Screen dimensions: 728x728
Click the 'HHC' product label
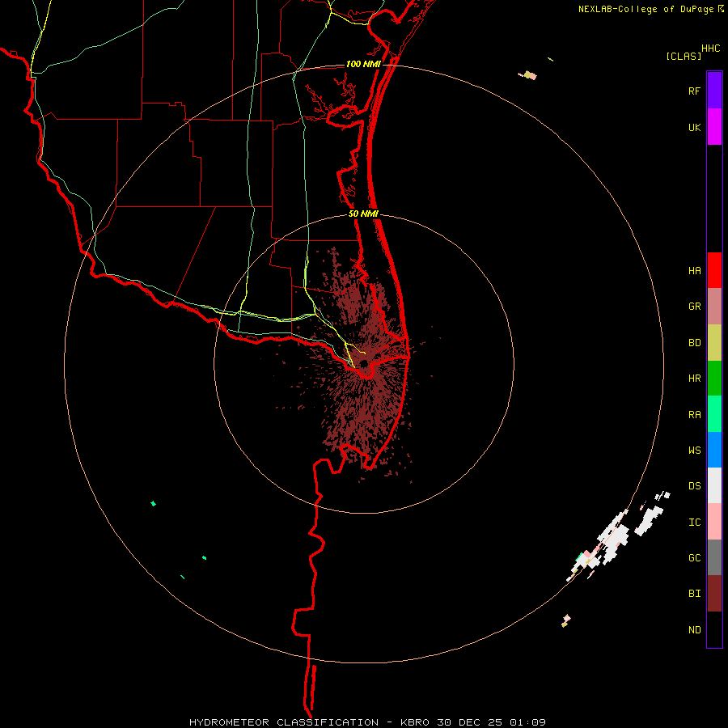[710, 49]
